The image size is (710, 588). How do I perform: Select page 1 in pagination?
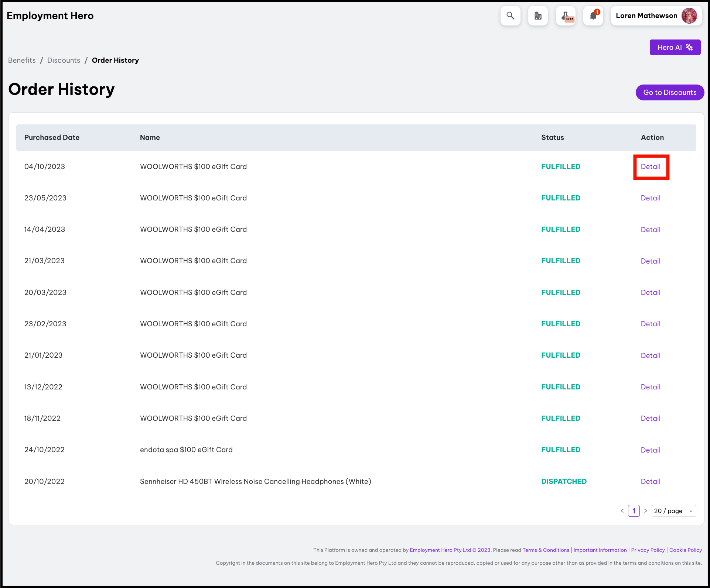pyautogui.click(x=634, y=511)
